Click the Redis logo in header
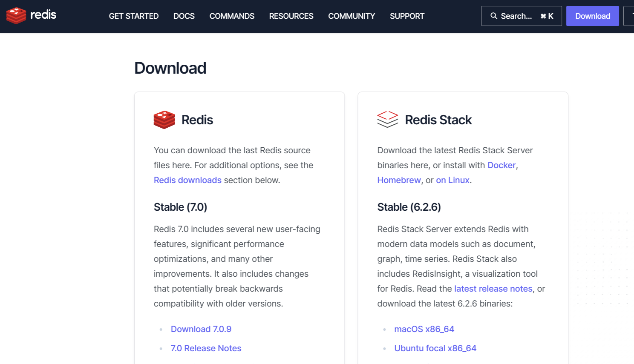This screenshot has height=364, width=634. click(x=31, y=16)
